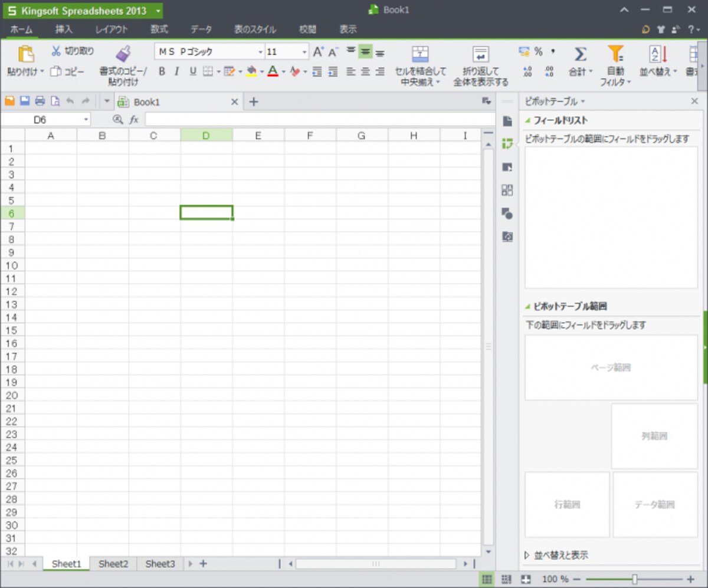708x588 pixels.
Task: Click the Cut (切り取り) scissors icon
Action: pos(57,51)
